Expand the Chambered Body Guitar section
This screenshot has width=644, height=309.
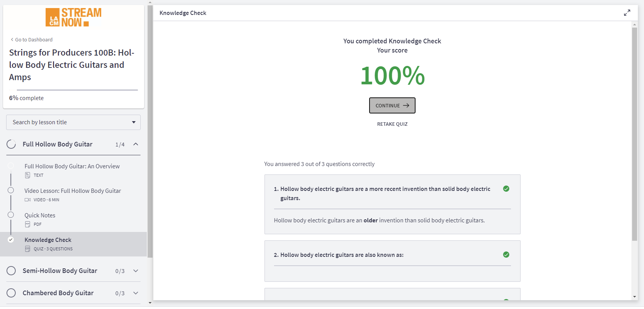(136, 293)
